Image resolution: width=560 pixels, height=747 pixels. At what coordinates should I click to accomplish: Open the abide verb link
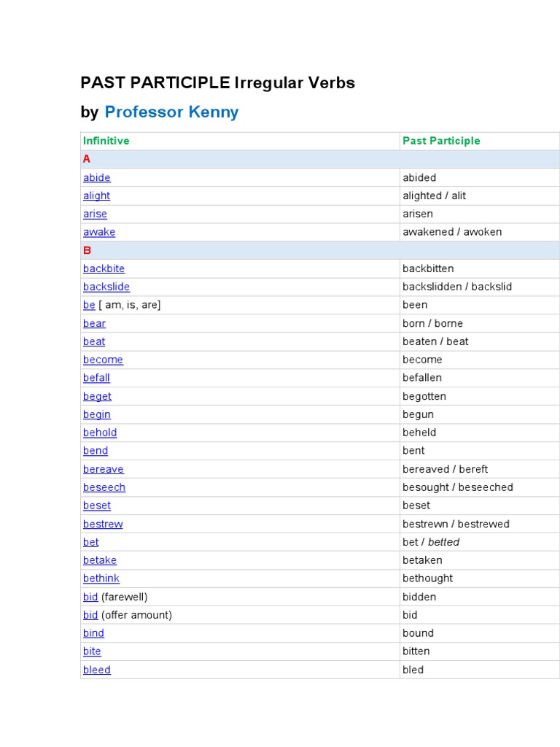97,178
